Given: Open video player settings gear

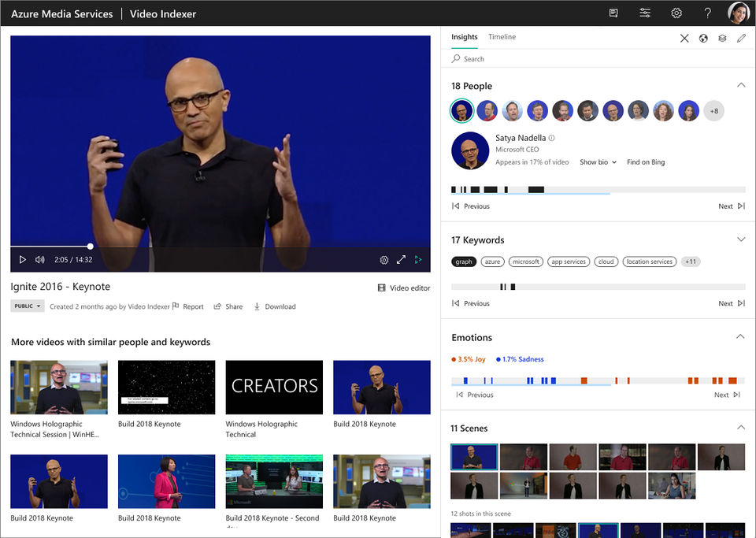Looking at the screenshot, I should 384,260.
